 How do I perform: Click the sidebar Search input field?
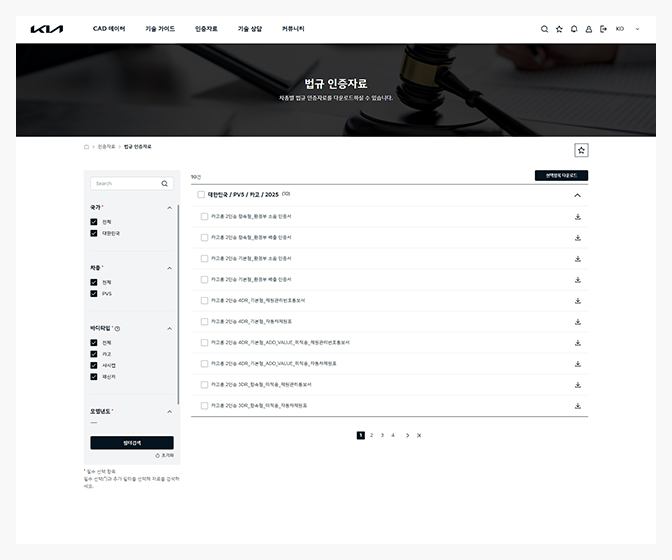(125, 184)
